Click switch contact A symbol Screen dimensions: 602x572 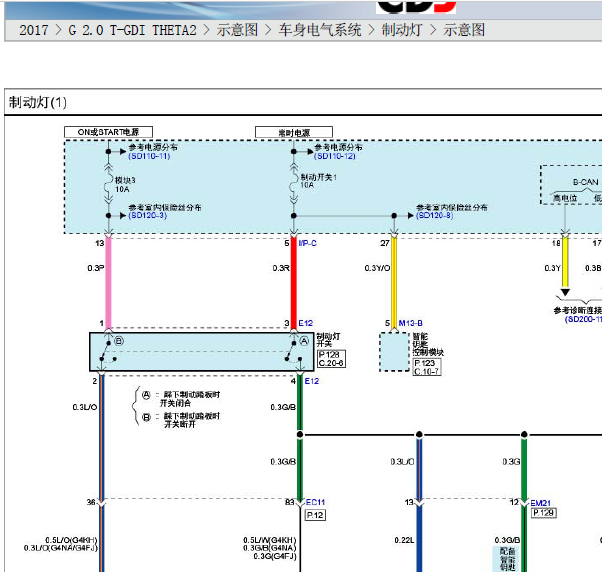click(304, 341)
